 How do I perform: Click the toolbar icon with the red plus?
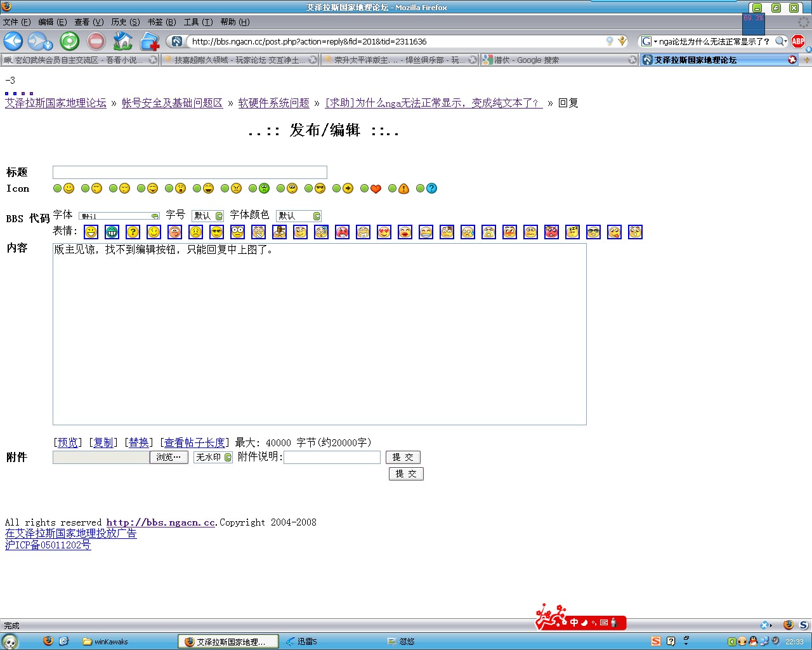point(150,41)
